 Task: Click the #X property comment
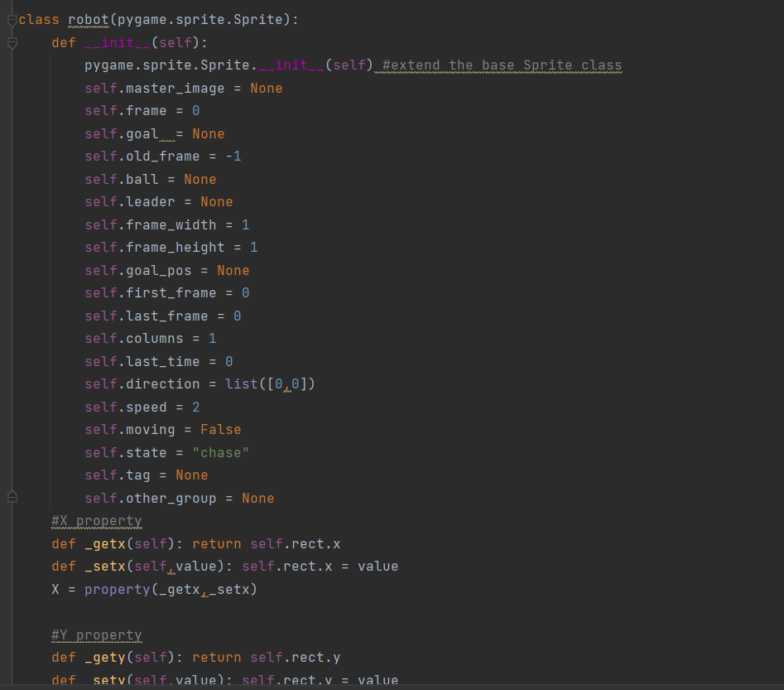(x=96, y=521)
